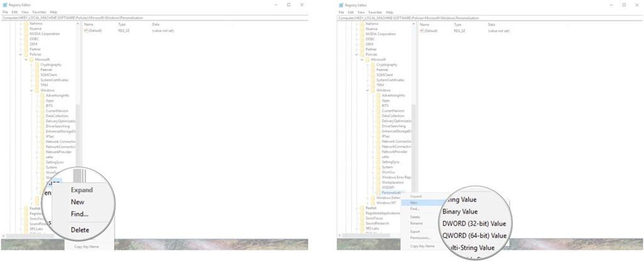Click the Personalization folder icon in right window
The height and width of the screenshot is (262, 644).
pos(378,193)
